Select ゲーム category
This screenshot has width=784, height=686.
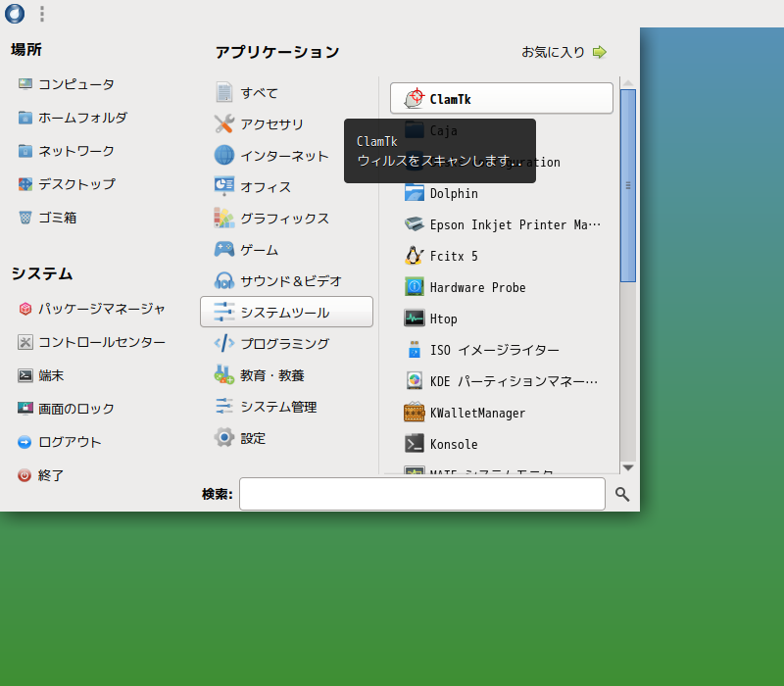(286, 250)
